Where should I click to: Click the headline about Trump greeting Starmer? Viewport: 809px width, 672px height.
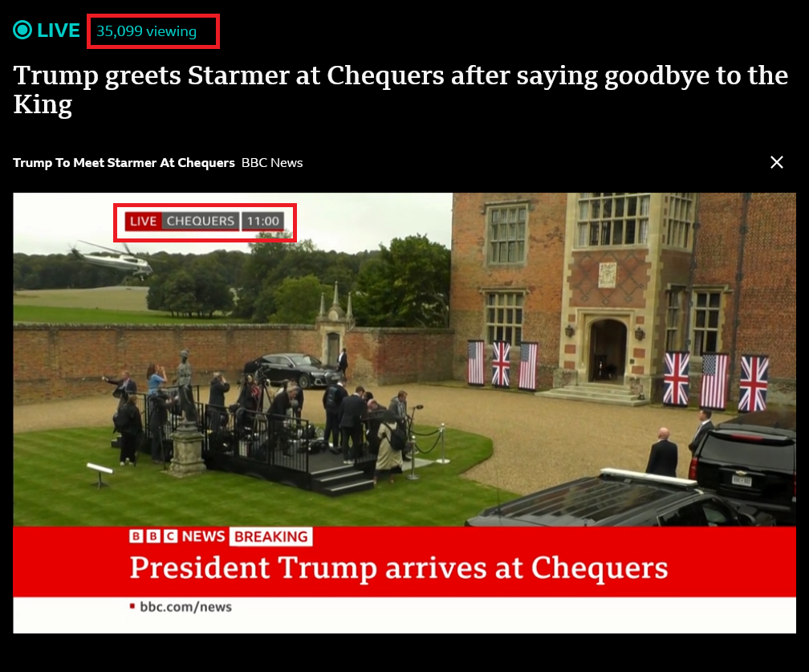(400, 90)
